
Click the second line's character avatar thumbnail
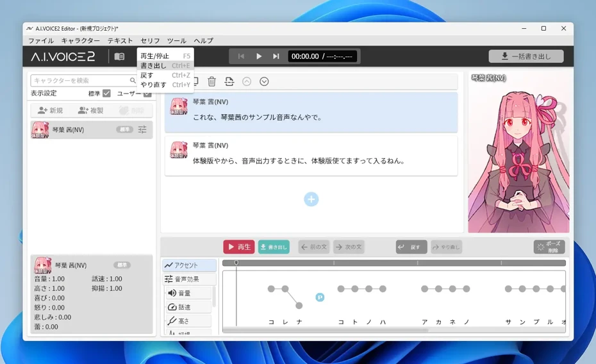(x=179, y=150)
